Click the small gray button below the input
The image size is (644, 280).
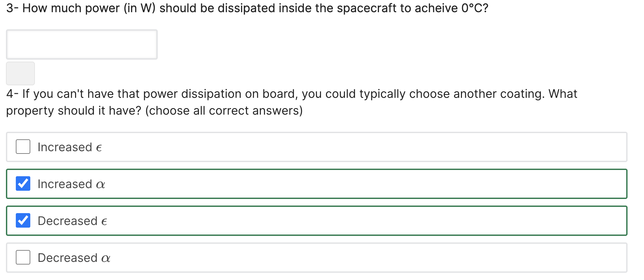[x=20, y=73]
